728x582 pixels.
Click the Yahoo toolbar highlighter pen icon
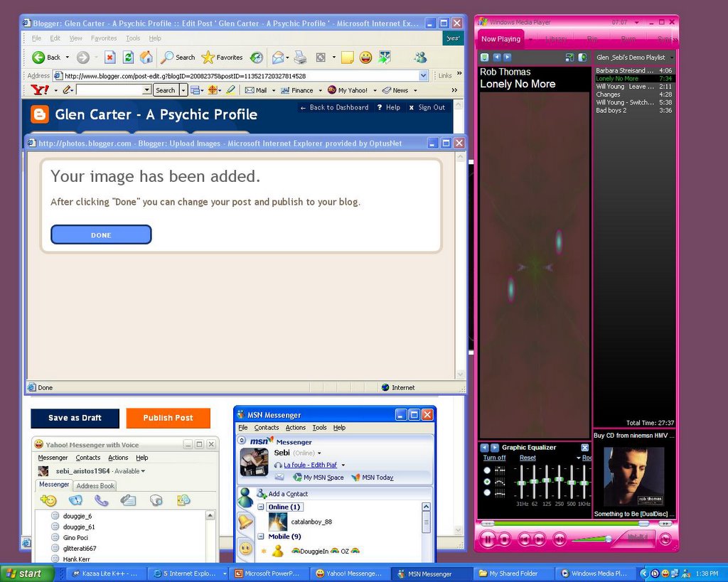(231, 90)
